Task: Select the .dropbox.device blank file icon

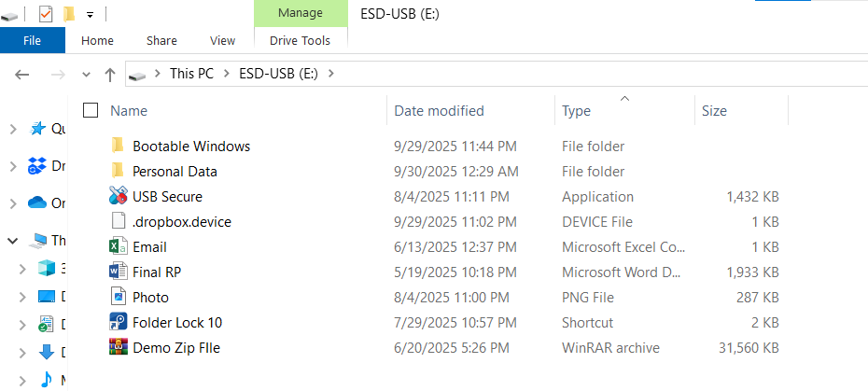Action: 119,221
